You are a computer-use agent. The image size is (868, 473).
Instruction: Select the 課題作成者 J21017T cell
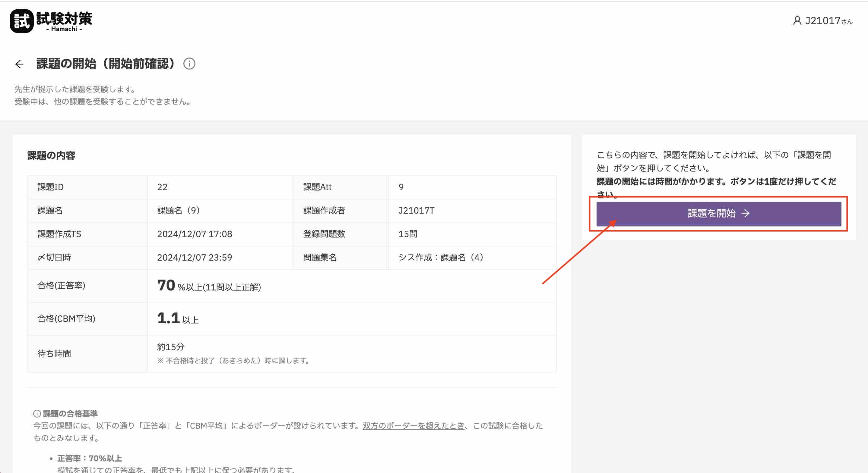click(417, 210)
